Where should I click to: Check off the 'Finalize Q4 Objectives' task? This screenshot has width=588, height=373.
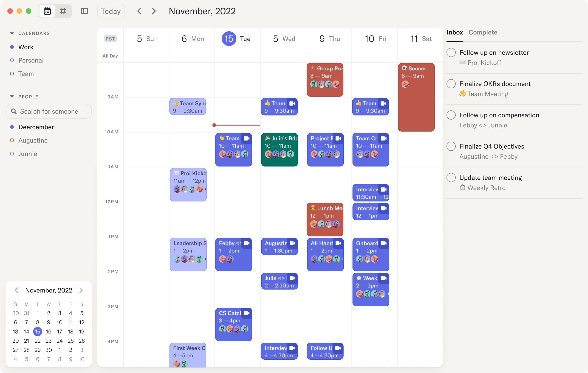[451, 146]
